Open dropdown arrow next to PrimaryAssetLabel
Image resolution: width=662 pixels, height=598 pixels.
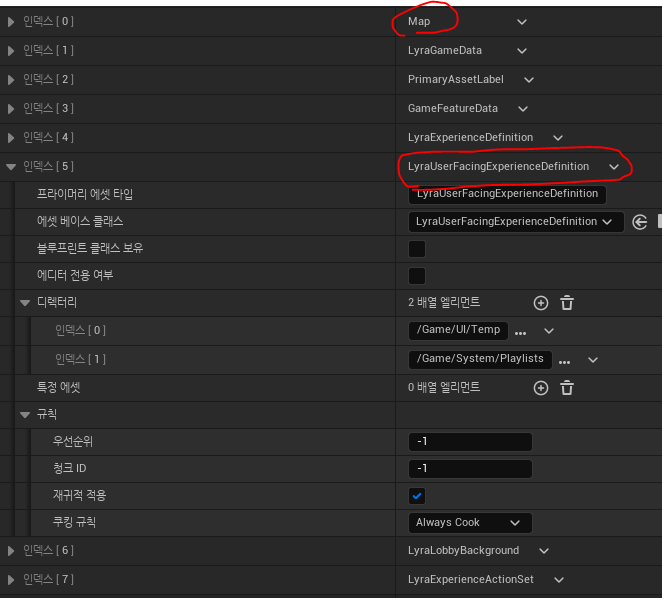point(529,80)
